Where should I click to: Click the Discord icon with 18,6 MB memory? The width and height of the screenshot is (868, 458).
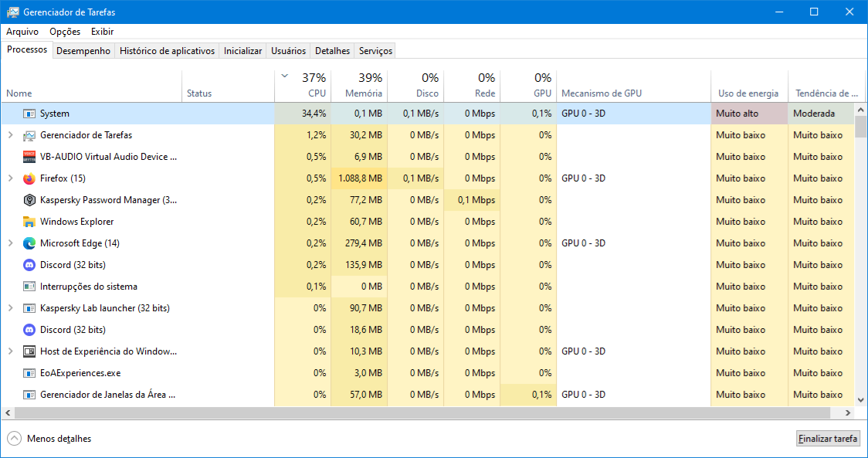click(x=29, y=330)
